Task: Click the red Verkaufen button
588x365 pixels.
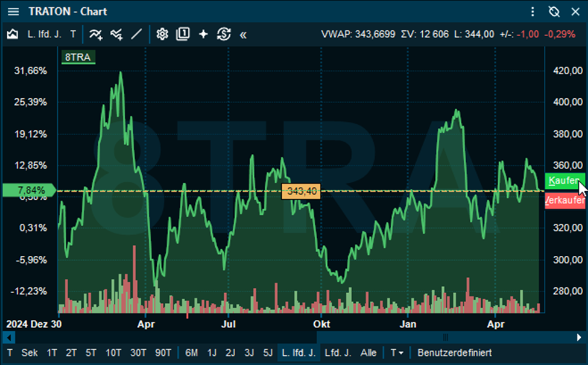Action: tap(565, 201)
